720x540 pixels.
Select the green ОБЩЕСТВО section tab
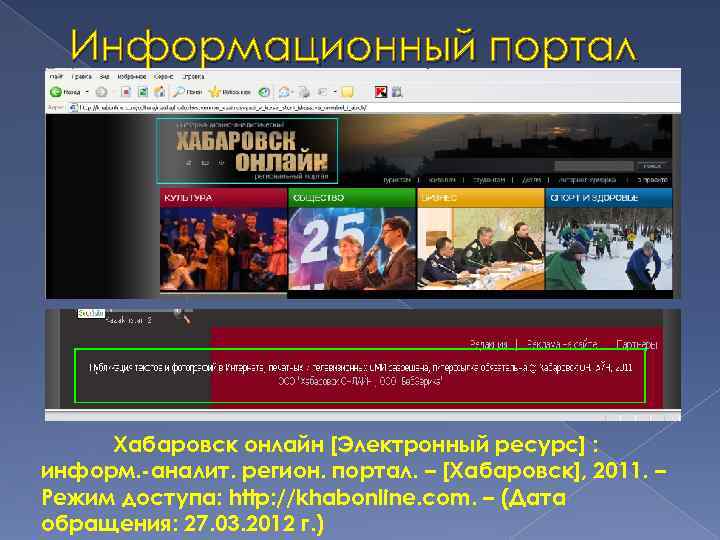[352, 198]
